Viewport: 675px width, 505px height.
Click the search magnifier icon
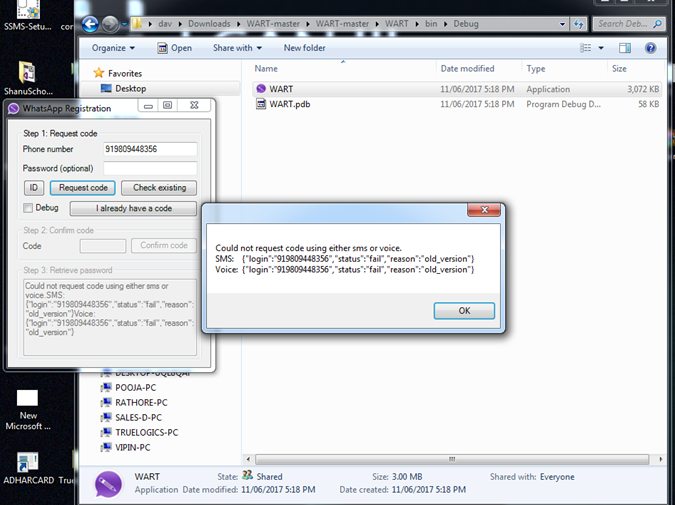click(657, 24)
